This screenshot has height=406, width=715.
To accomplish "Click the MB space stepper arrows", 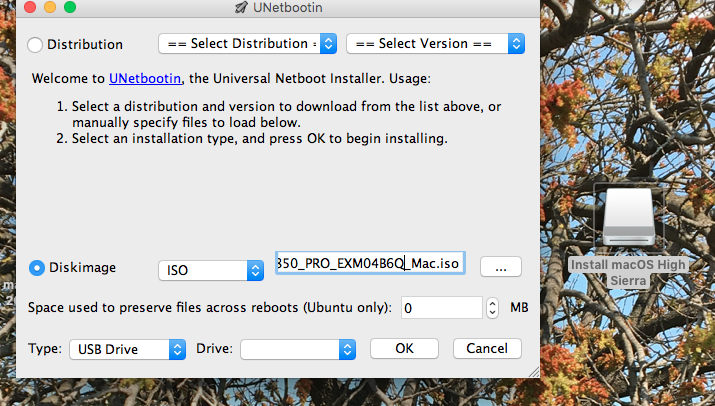I will coord(492,308).
